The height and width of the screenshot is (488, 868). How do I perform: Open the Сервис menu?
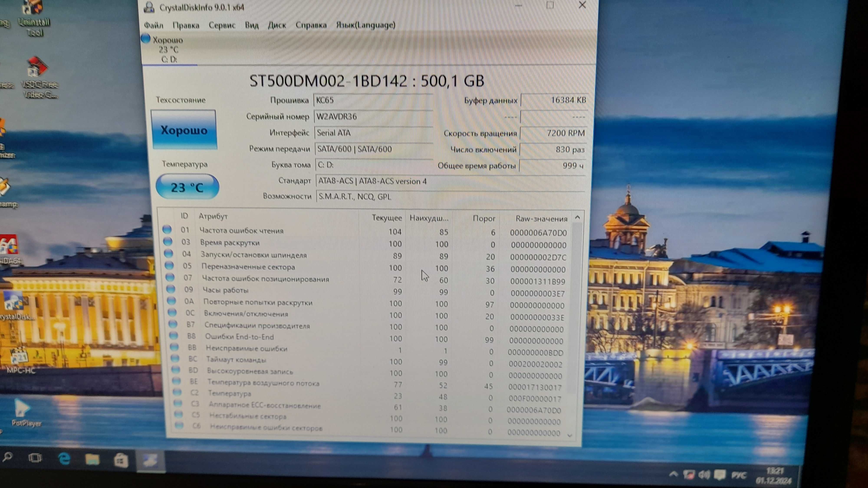tap(222, 25)
